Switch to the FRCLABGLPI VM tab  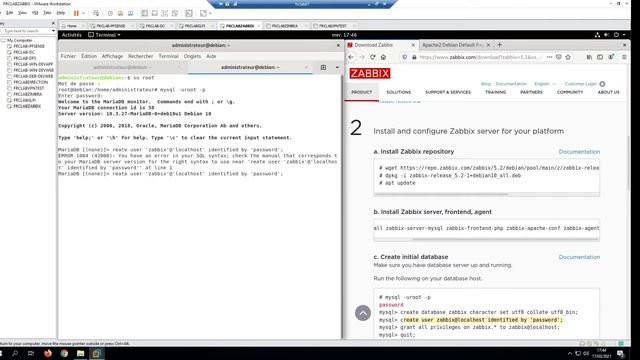tap(195, 26)
